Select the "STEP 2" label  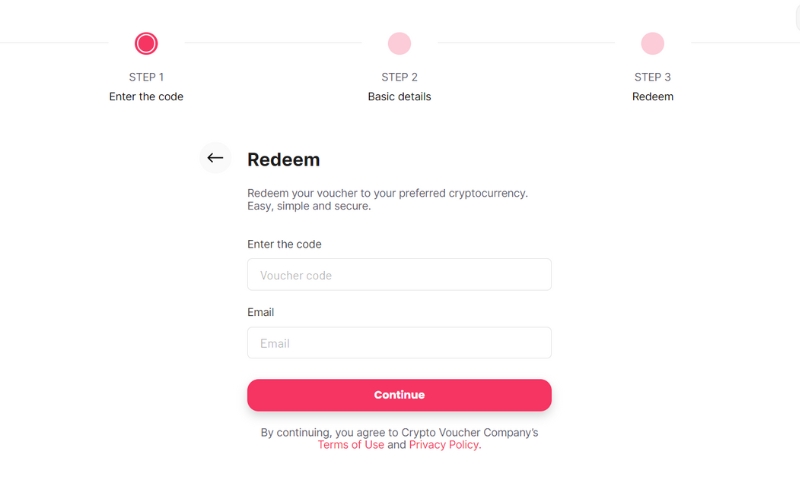(x=399, y=77)
